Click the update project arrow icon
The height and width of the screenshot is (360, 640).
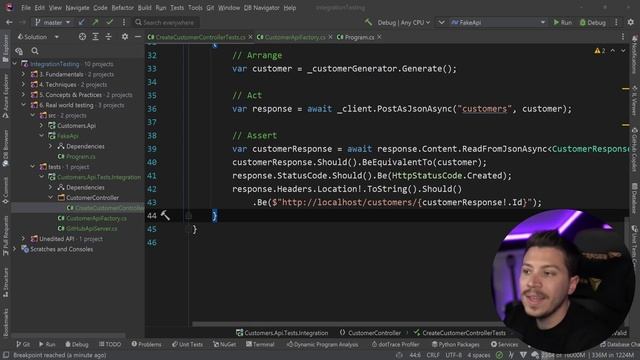pos(82,22)
